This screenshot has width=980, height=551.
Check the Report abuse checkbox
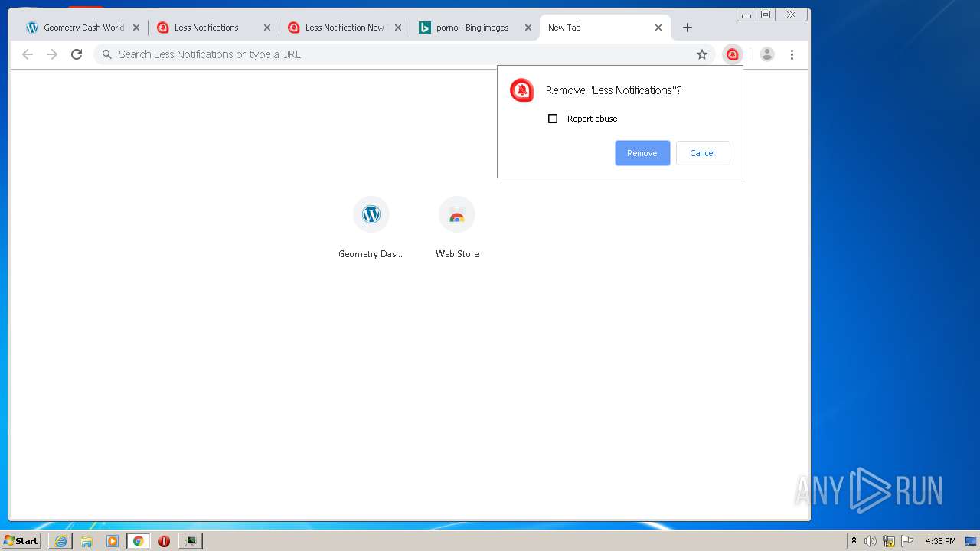[x=553, y=119]
